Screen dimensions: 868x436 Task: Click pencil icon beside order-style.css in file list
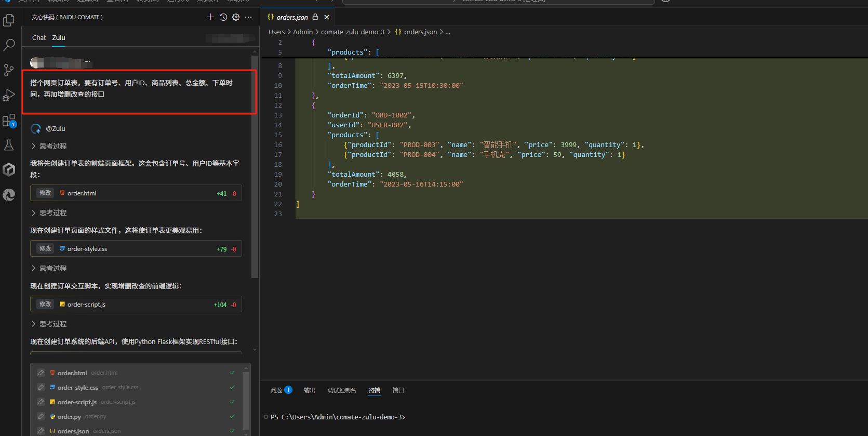tap(41, 387)
